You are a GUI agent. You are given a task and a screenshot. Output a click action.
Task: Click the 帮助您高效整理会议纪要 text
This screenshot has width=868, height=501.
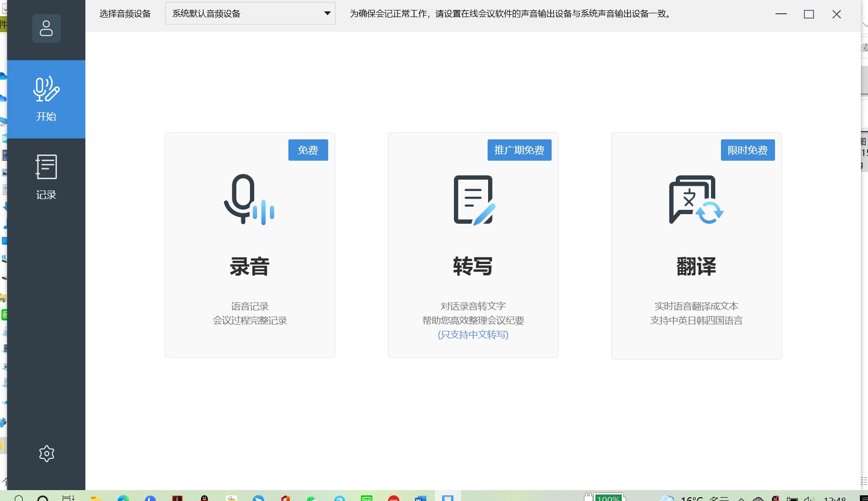[473, 320]
